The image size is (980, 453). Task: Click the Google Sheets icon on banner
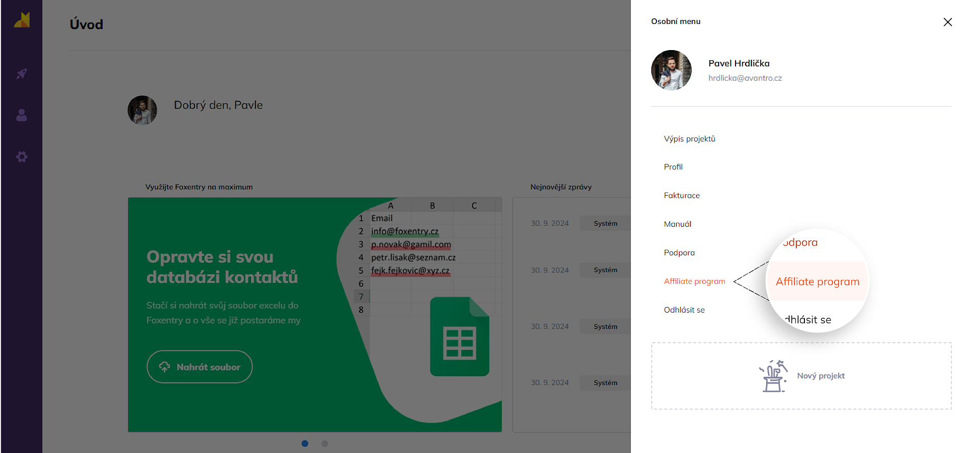459,337
